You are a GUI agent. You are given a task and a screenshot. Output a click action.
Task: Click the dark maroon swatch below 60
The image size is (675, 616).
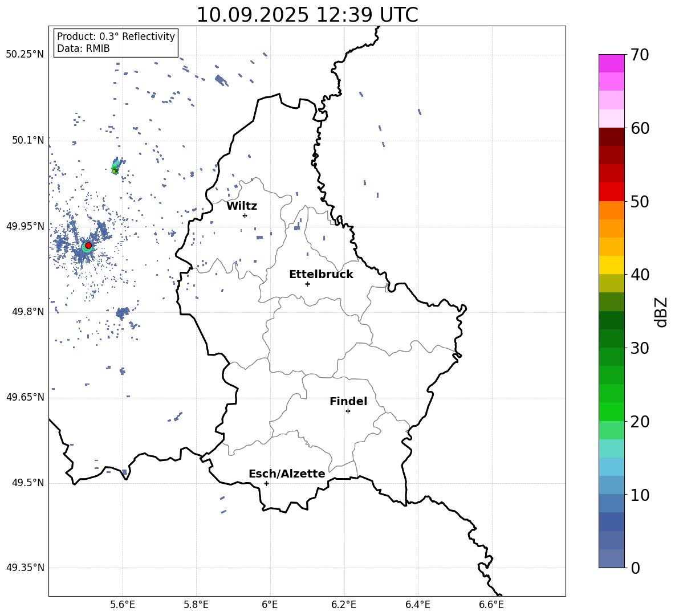tap(612, 137)
